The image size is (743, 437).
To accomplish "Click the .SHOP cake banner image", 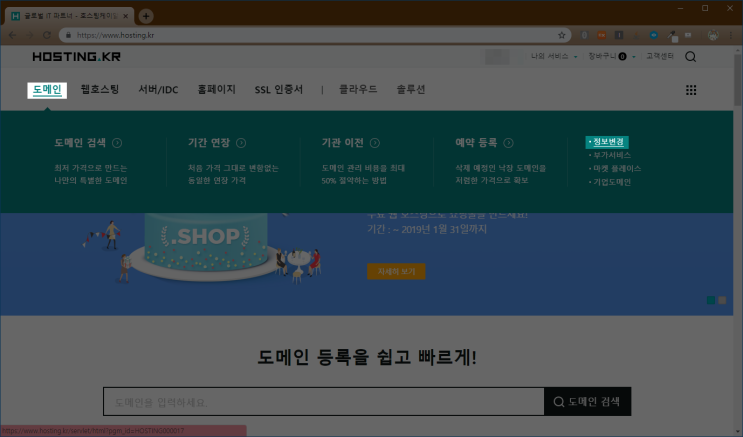I will 201,249.
